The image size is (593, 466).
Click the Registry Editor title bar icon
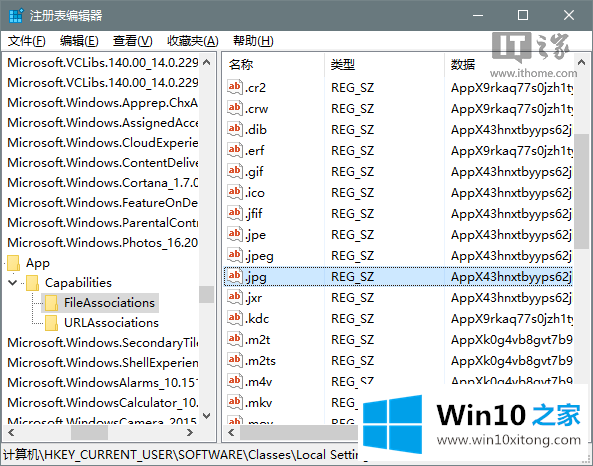pos(16,16)
